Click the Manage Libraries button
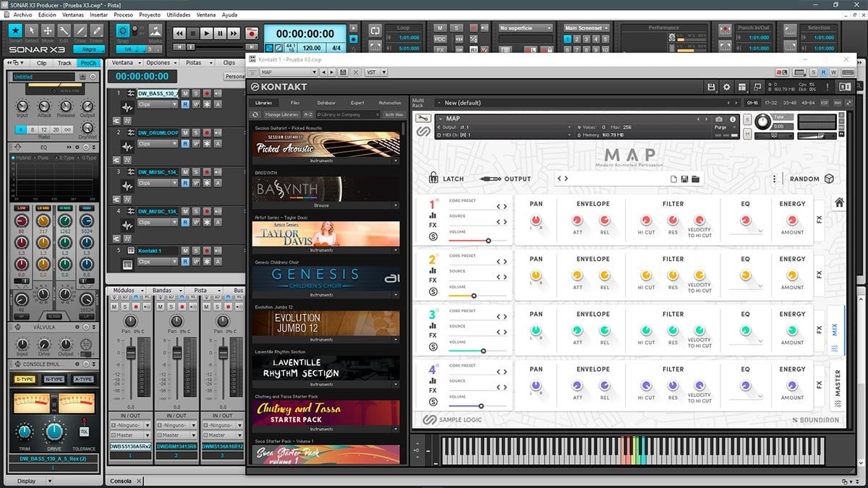This screenshot has width=868, height=488. click(x=281, y=114)
